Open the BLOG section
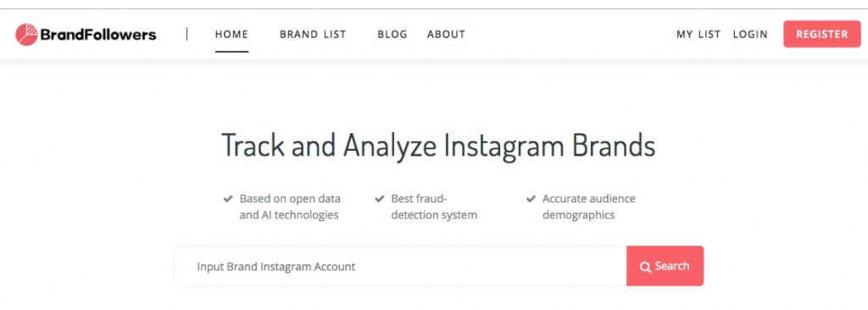Screen dimensions: 868x310 (x=392, y=35)
